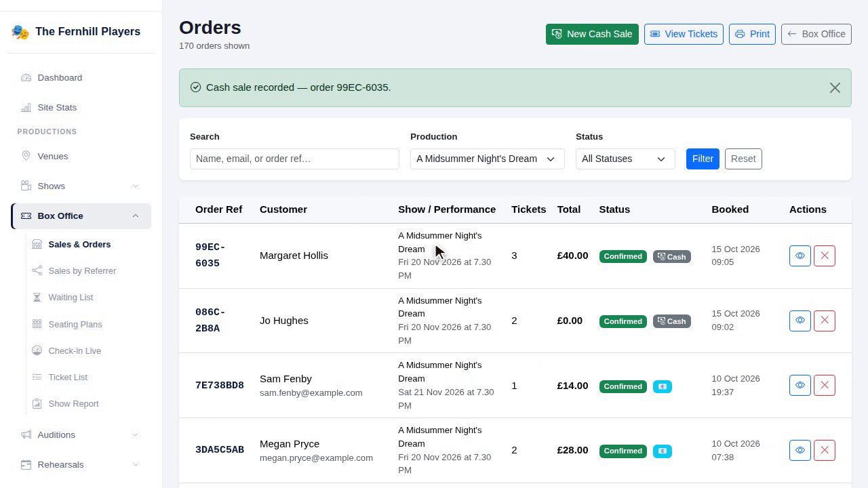Go back via Box Office button

point(816,35)
